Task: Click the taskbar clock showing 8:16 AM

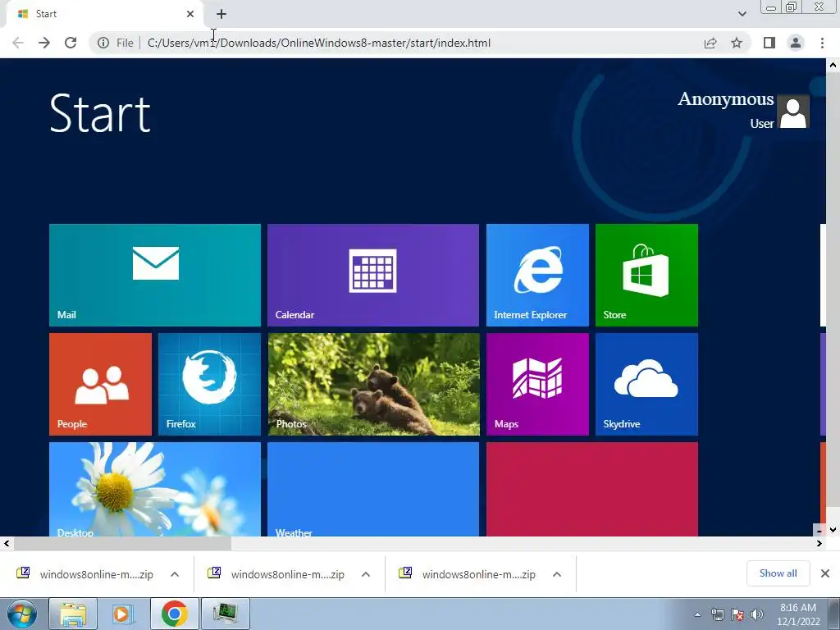Action: point(798,614)
